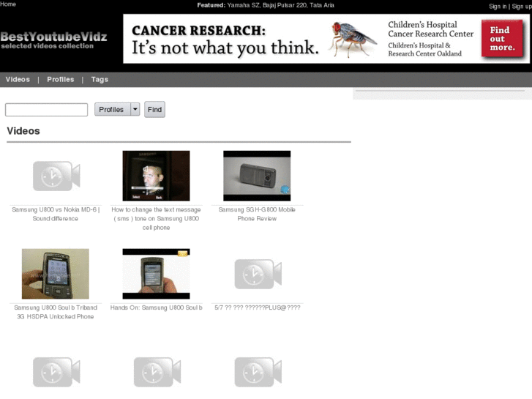Screen dimensions: 532x399
Task: Open 'Samsung SGH-G800 Mobile Phone Review' title
Action: [257, 214]
